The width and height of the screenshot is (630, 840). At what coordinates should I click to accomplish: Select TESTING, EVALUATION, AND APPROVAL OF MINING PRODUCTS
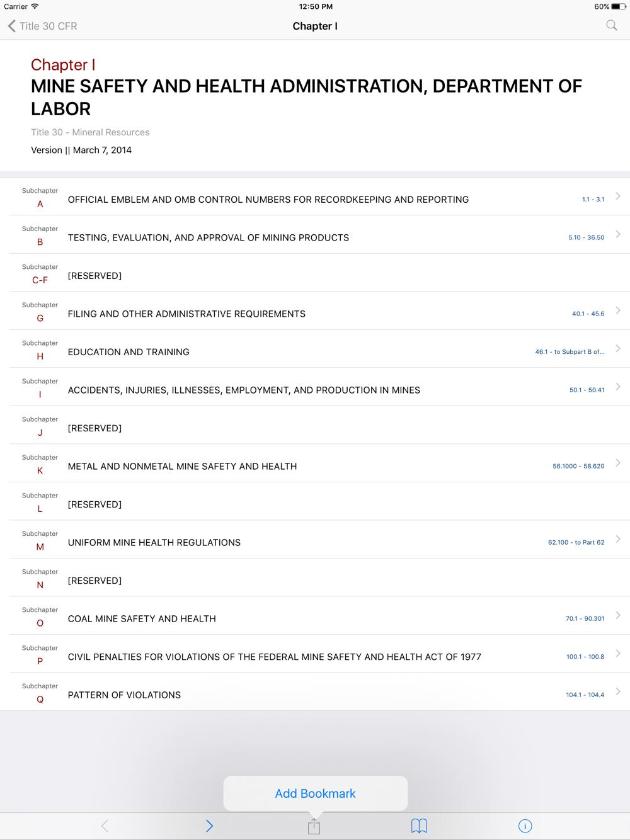pos(209,237)
